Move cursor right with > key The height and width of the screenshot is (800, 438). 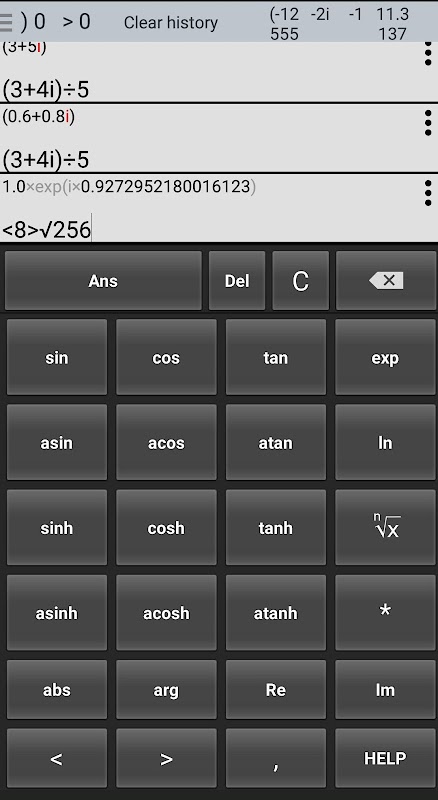pos(166,758)
